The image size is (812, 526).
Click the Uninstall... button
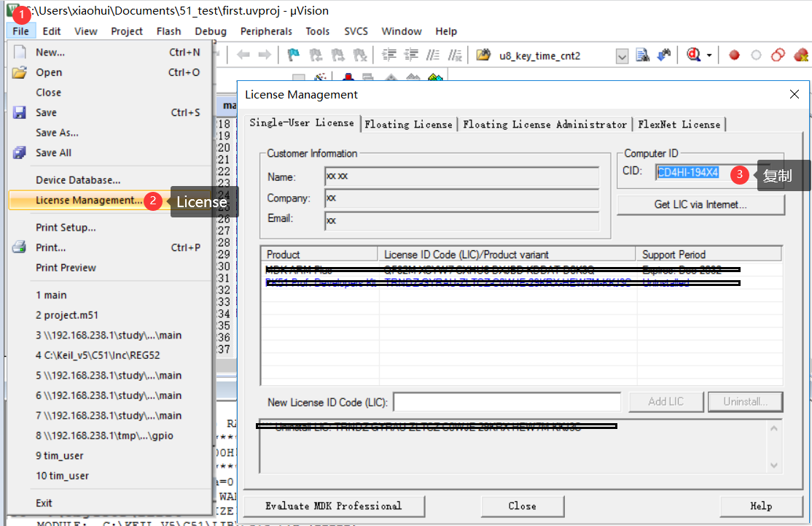[x=745, y=402]
